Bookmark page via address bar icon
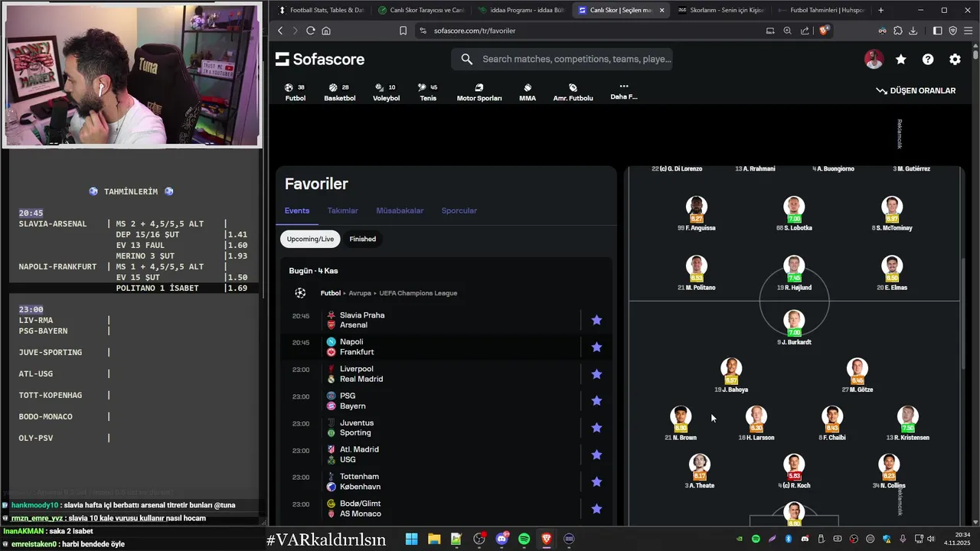Image resolution: width=980 pixels, height=551 pixels. 403,31
